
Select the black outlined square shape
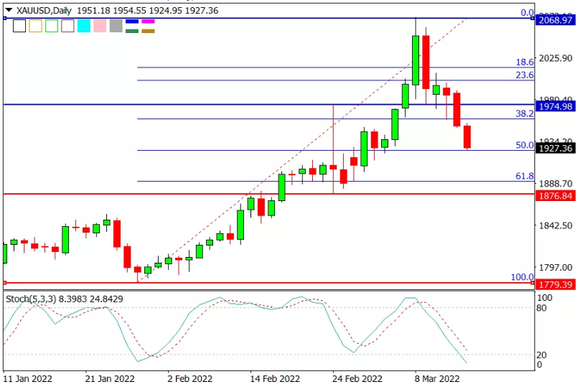tap(19, 26)
